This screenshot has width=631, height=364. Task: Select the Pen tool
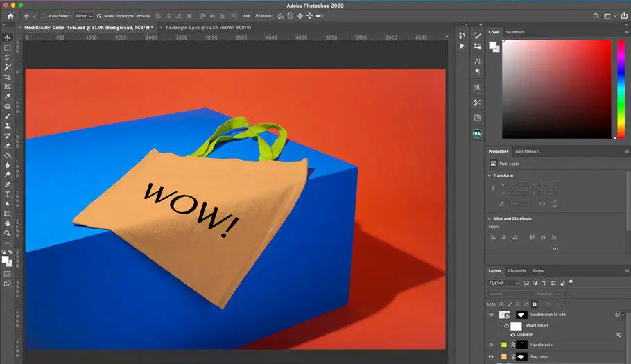point(7,184)
